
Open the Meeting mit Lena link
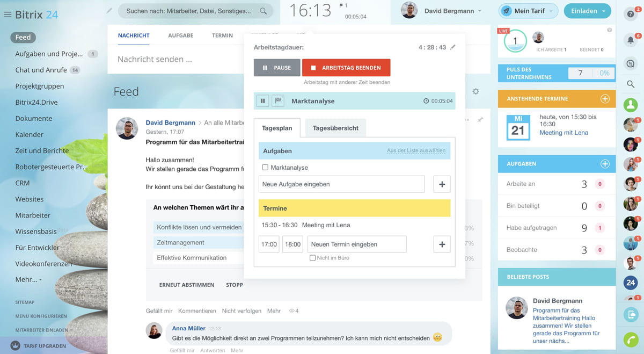(563, 133)
